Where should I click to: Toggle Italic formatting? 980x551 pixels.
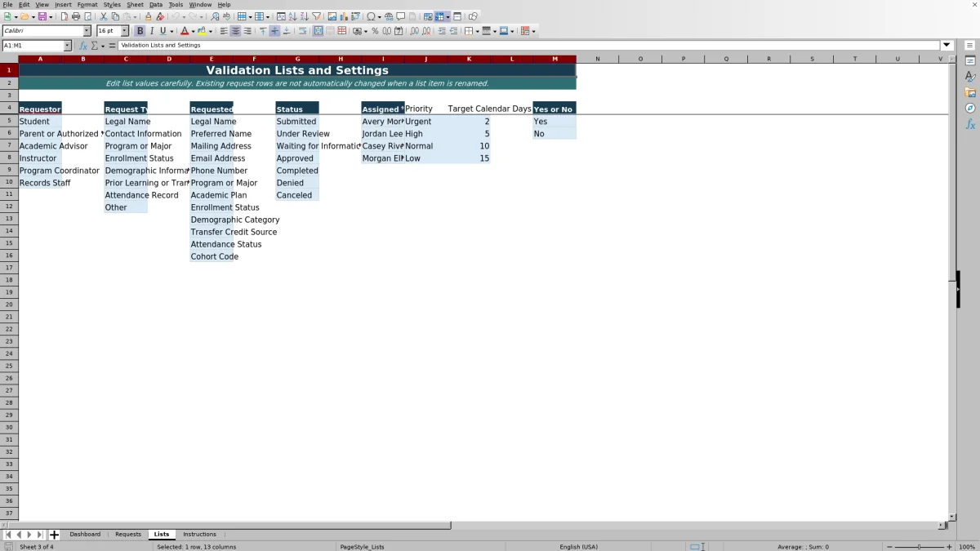pos(151,31)
